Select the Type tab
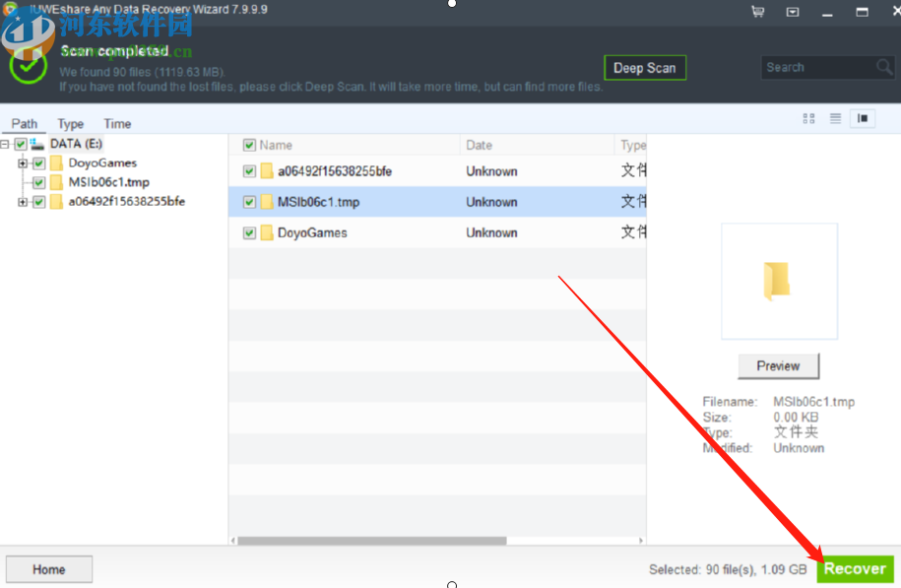 click(71, 123)
